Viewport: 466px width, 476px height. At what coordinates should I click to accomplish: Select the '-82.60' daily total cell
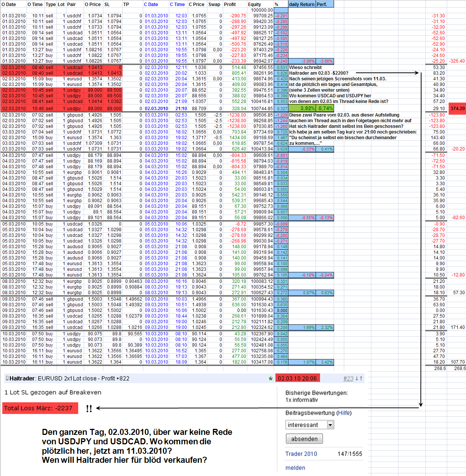(x=457, y=218)
